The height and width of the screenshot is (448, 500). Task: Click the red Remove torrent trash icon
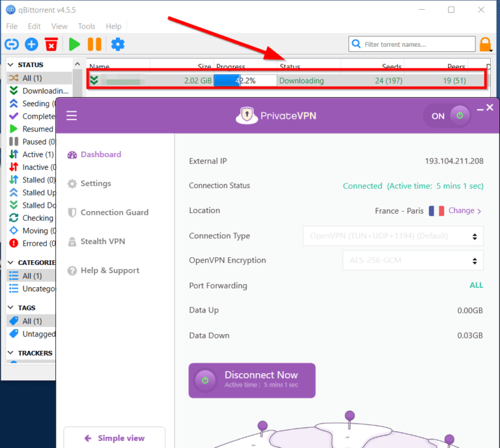[51, 44]
